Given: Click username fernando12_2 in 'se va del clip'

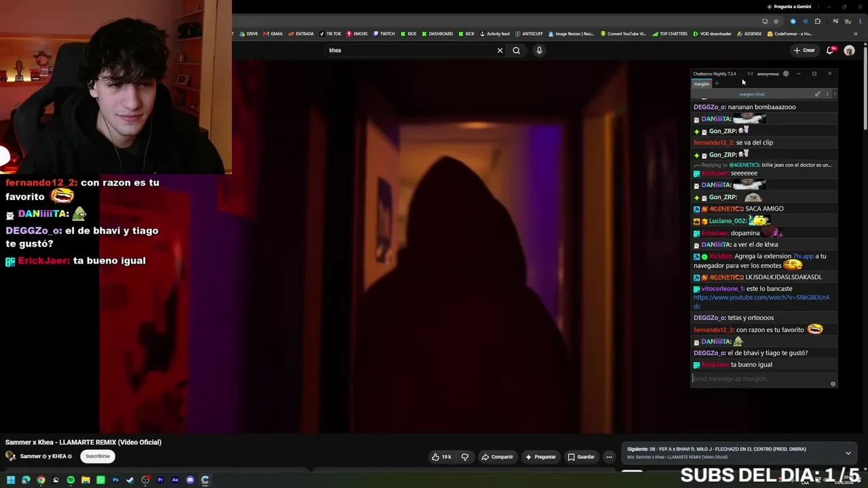Looking at the screenshot, I should point(713,143).
